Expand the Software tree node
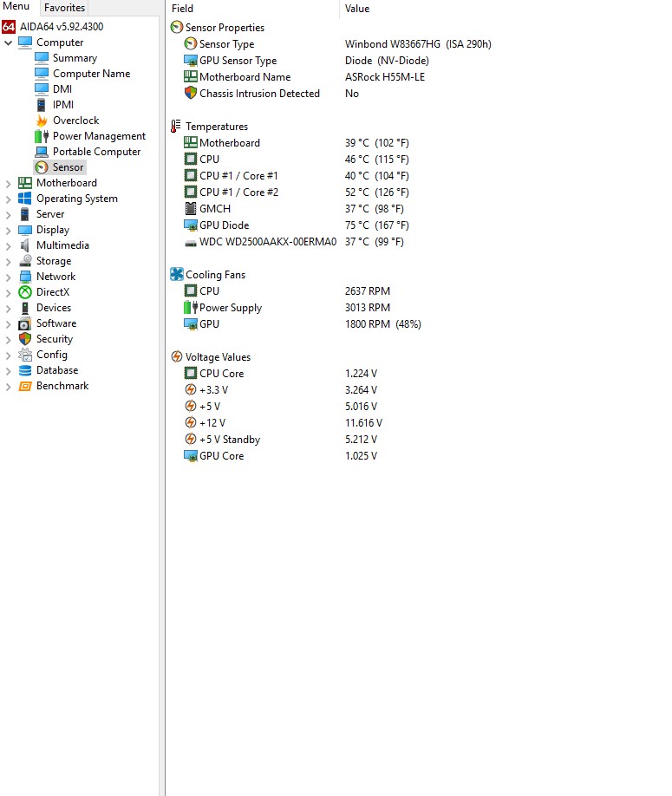This screenshot has width=672, height=796. point(8,324)
